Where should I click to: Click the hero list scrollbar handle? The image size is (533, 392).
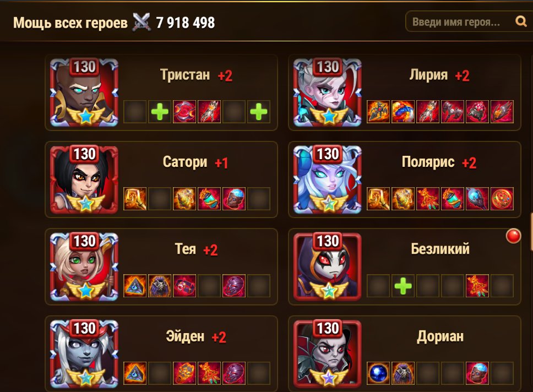(x=531, y=231)
